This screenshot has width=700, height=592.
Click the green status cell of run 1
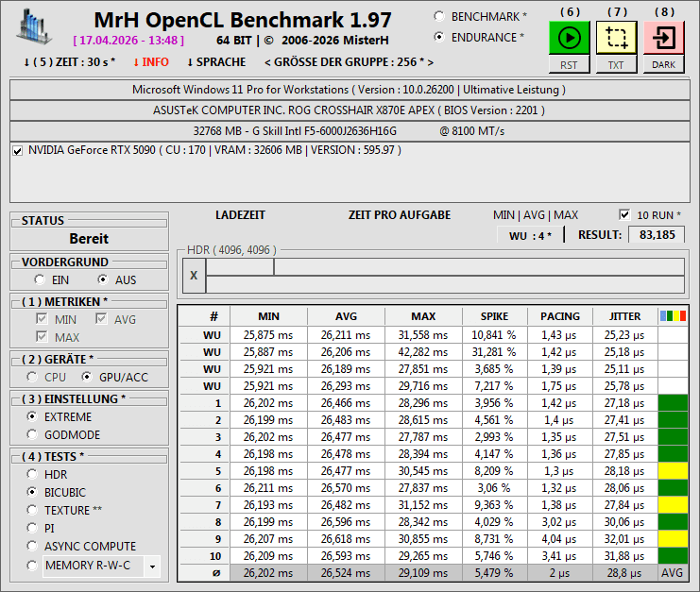point(673,403)
